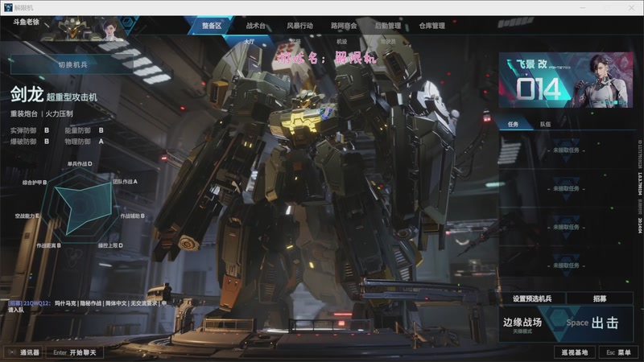Click the 巡视基地 button
The width and height of the screenshot is (644, 362).
574,352
